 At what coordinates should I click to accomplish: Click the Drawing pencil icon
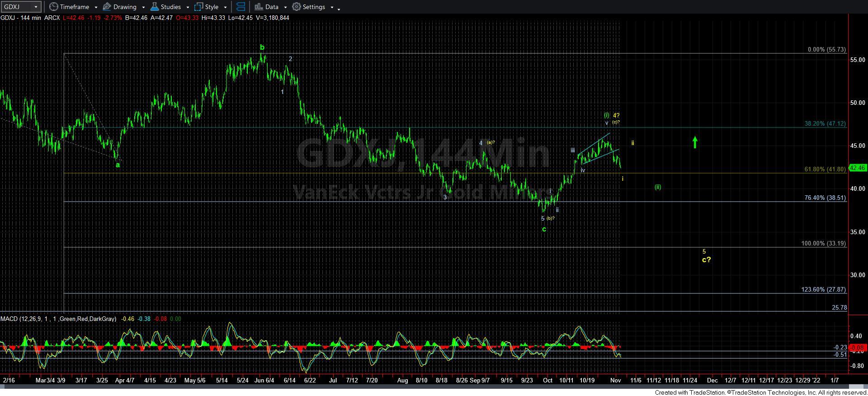107,7
